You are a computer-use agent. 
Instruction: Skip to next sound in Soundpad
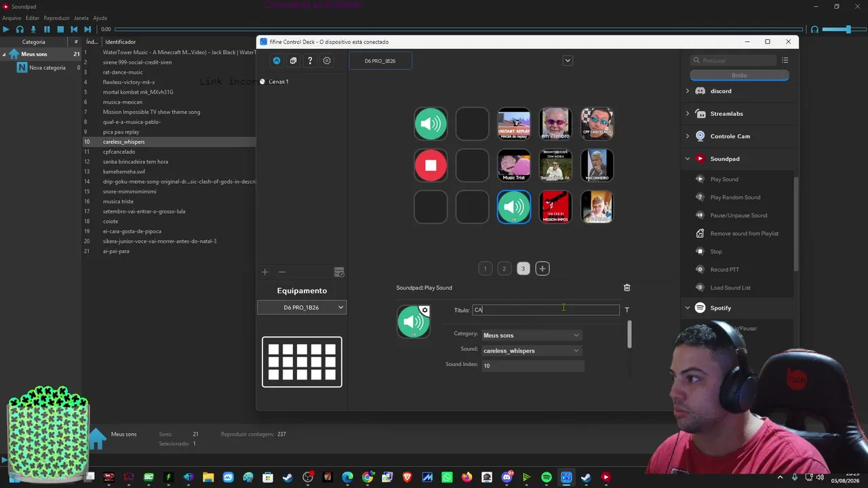[x=87, y=29]
